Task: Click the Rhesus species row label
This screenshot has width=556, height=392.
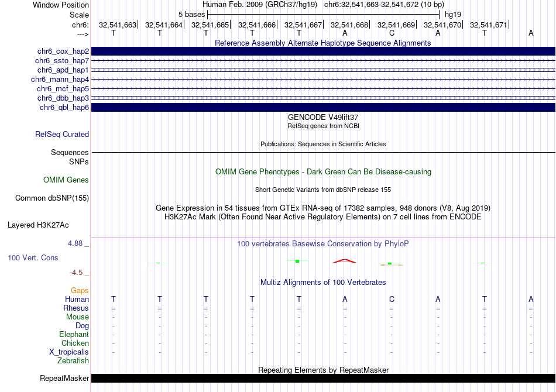Action: point(76,308)
